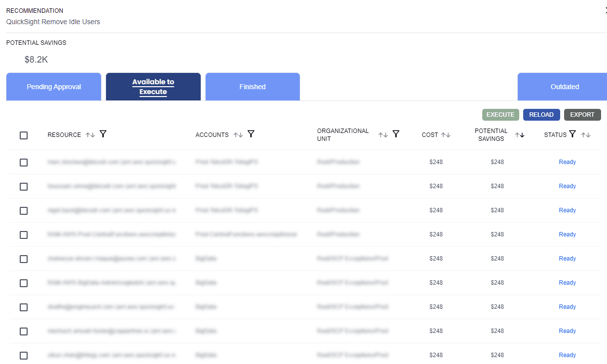607x364 pixels.
Task: Open the Status column filter
Action: [572, 134]
